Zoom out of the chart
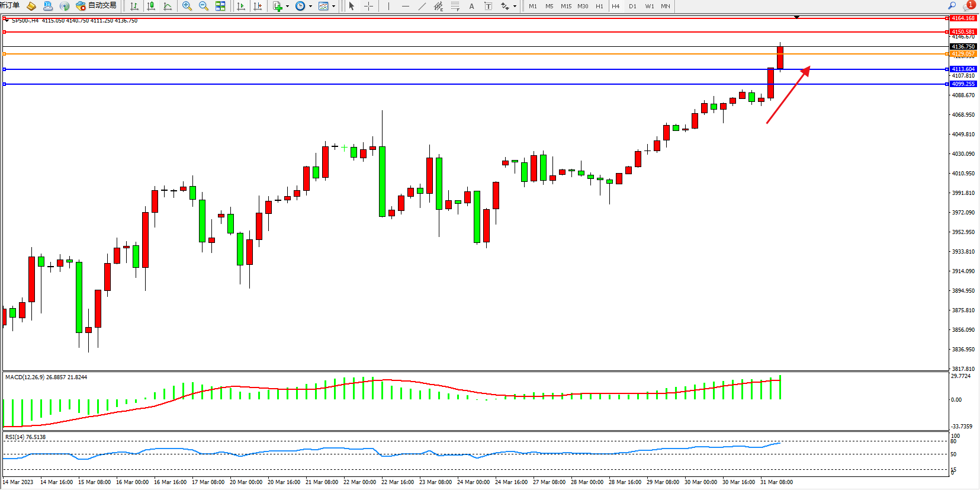The image size is (980, 490). coord(204,6)
